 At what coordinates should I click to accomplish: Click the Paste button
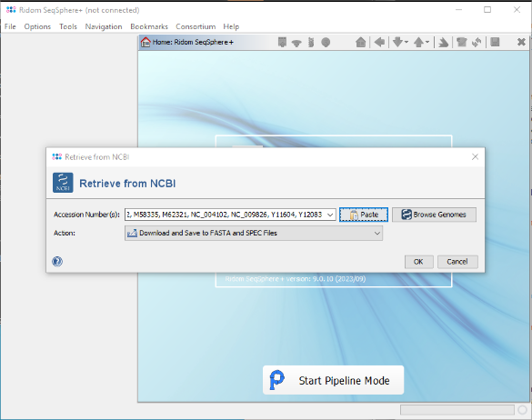[364, 215]
